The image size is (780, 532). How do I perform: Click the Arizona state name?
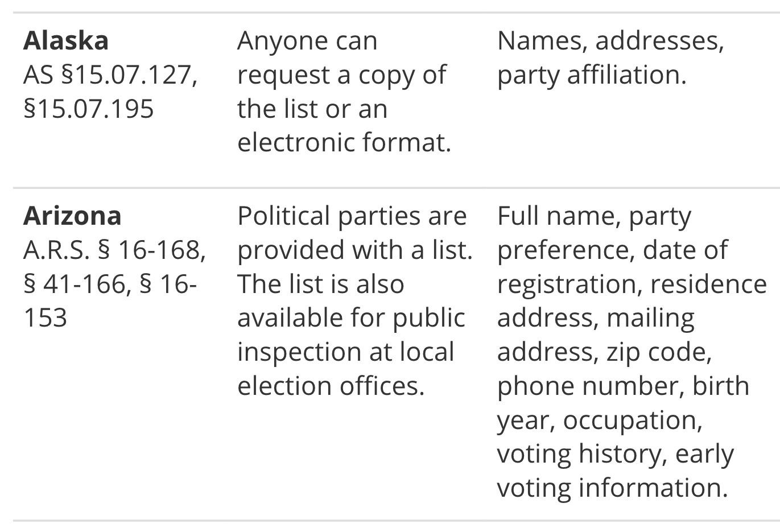pos(72,216)
